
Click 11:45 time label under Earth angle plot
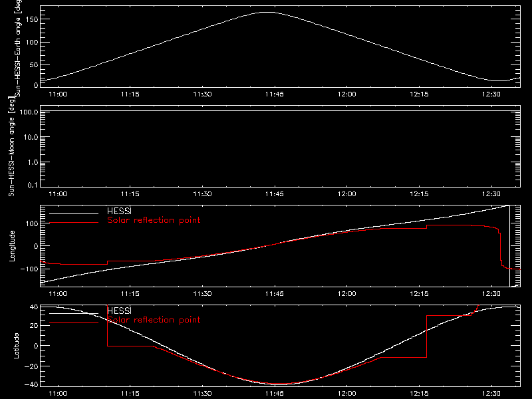[x=275, y=94]
